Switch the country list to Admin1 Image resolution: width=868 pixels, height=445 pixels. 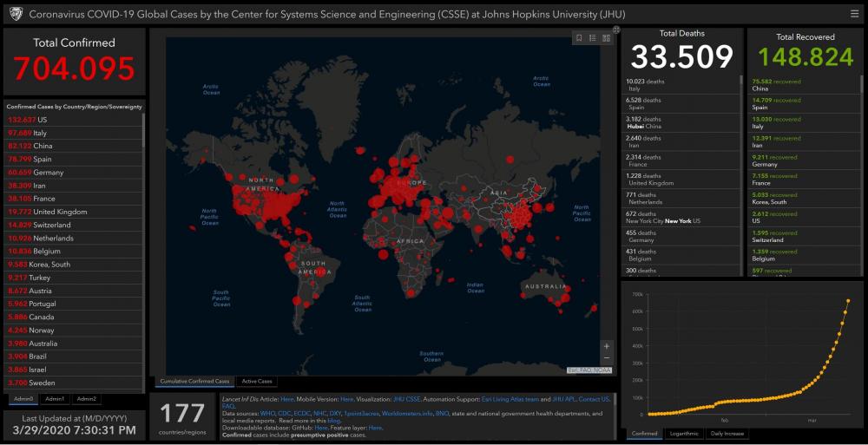pos(55,398)
